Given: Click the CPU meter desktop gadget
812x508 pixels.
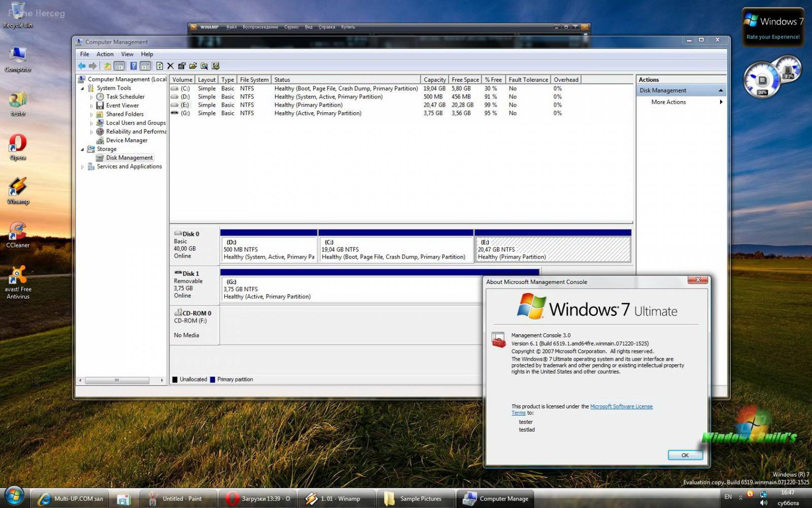Looking at the screenshot, I should click(772, 76).
